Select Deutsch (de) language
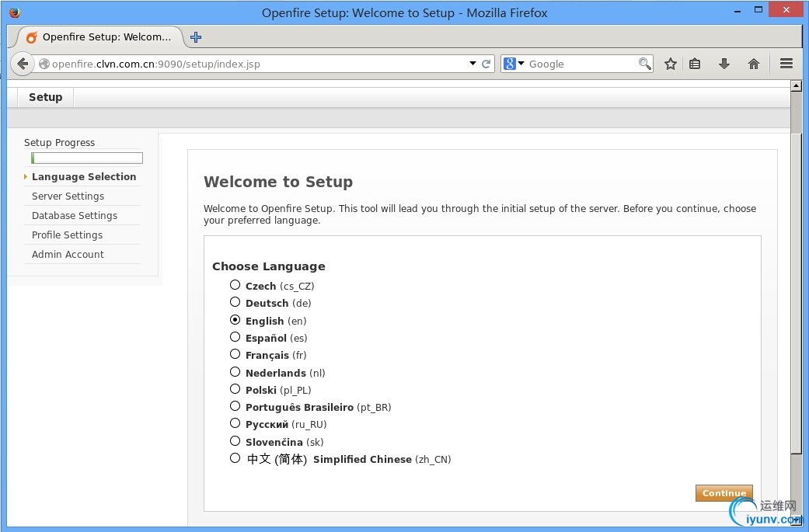The height and width of the screenshot is (532, 809). point(235,302)
